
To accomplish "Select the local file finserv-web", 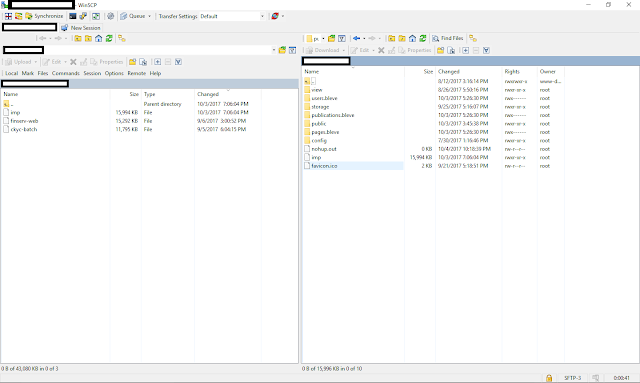I will click(24, 121).
